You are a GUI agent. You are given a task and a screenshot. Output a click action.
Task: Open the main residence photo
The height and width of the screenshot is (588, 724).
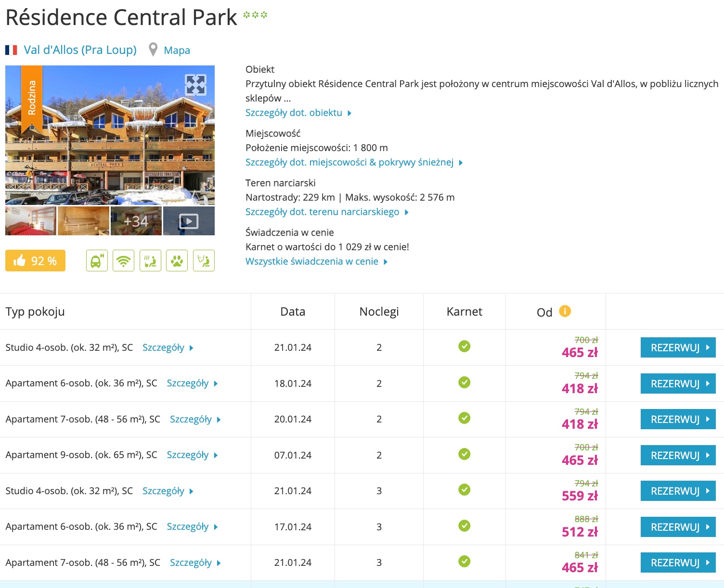[x=110, y=135]
